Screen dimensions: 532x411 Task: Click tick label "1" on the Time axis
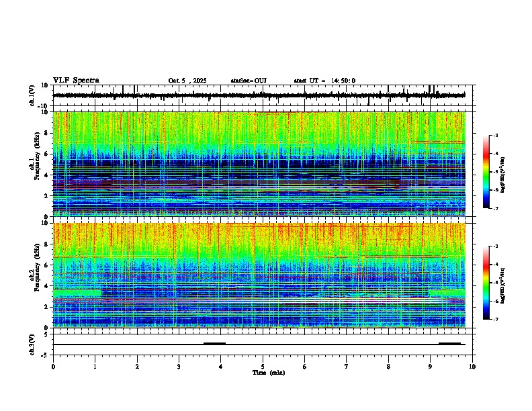tap(95, 367)
